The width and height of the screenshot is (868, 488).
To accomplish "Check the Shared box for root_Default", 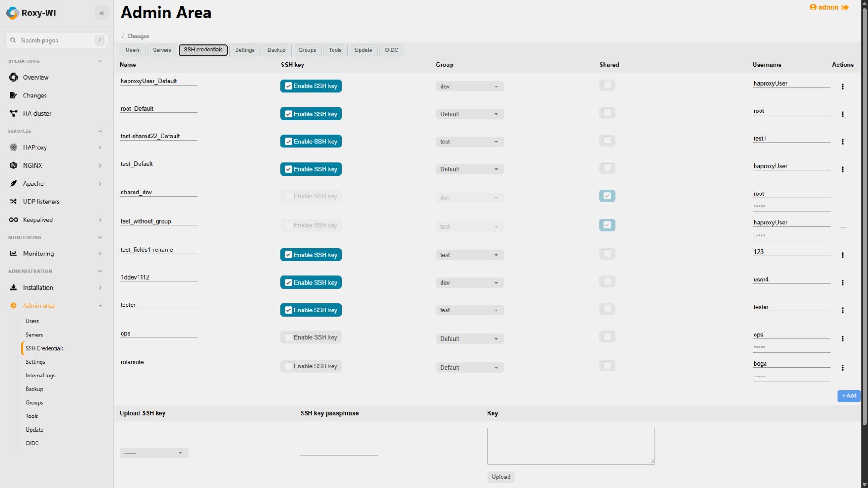I will pyautogui.click(x=607, y=112).
